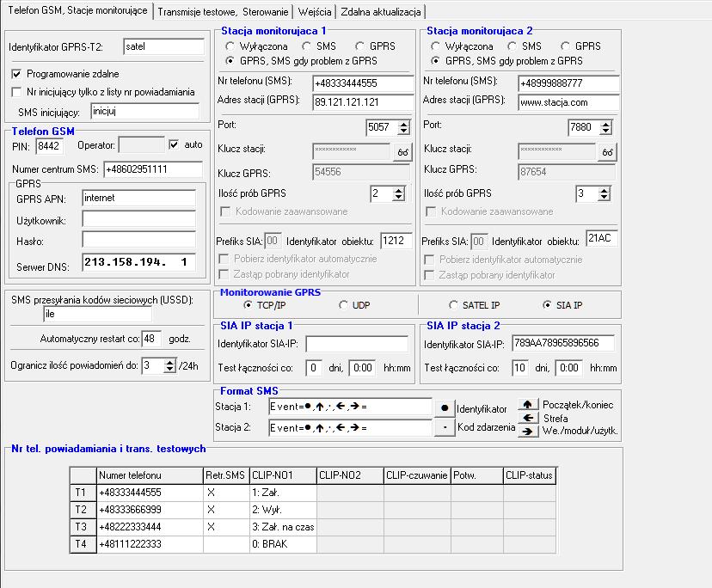Viewport: 712px width, 588px height.
Task: Click station 1 Nr telefonu (SMS) field
Action: coord(363,83)
